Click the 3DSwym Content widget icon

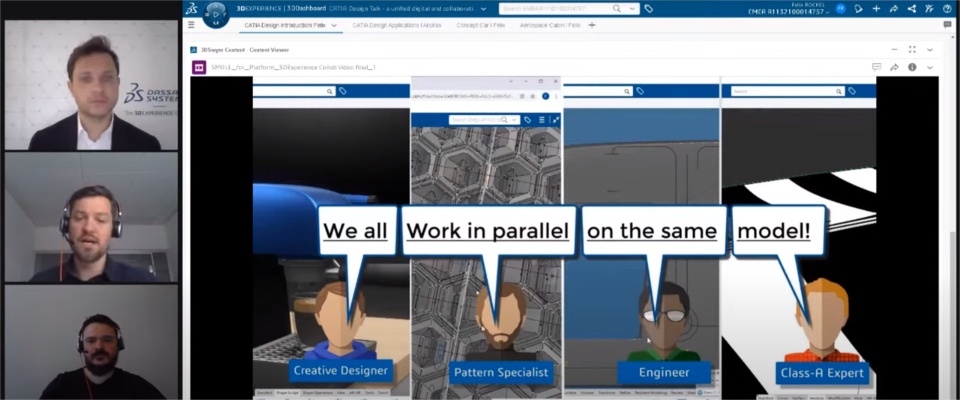click(x=193, y=50)
